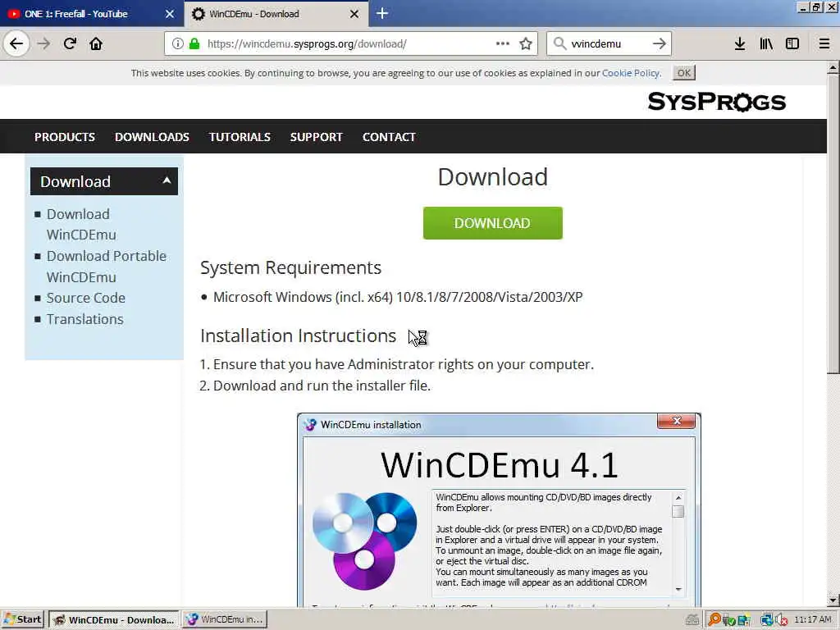Click the forward navigation arrow

[x=44, y=43]
